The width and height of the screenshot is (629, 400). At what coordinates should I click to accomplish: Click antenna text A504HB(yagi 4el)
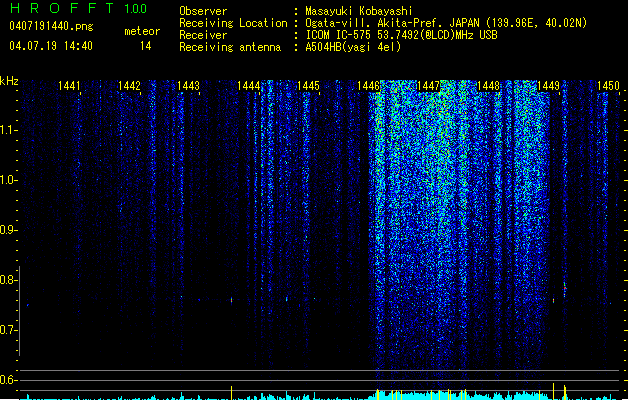(353, 47)
